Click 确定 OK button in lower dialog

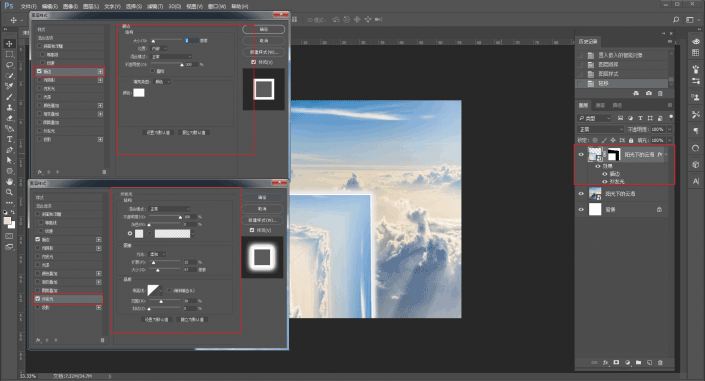pyautogui.click(x=263, y=197)
